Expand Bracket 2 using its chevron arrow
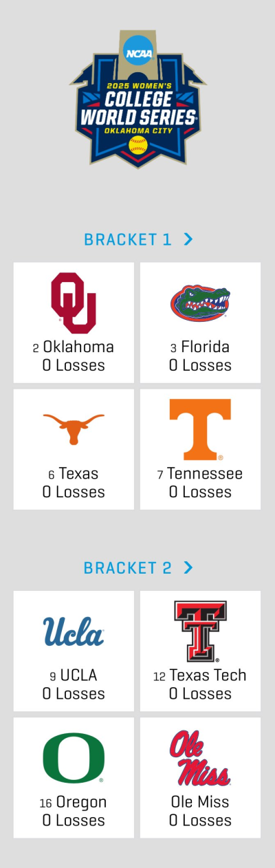275x868 pixels. pyautogui.click(x=188, y=567)
